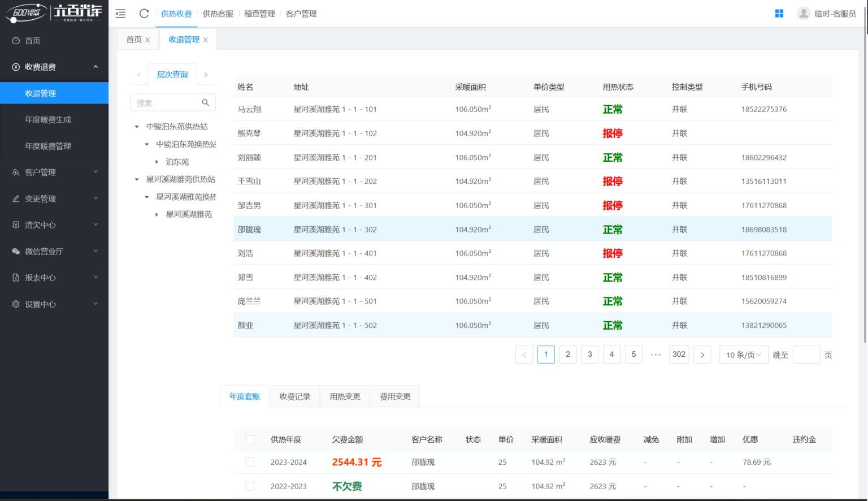
Task: Go to next page arrow in pagination
Action: (x=702, y=355)
